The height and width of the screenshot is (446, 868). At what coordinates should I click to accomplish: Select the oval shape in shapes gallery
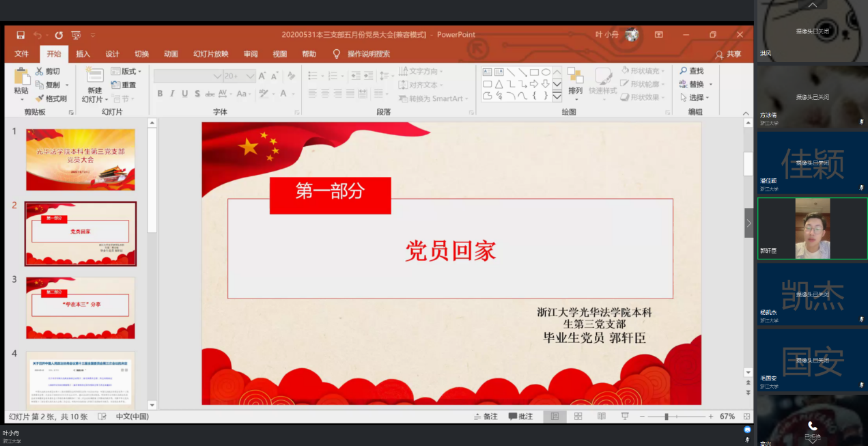(546, 72)
